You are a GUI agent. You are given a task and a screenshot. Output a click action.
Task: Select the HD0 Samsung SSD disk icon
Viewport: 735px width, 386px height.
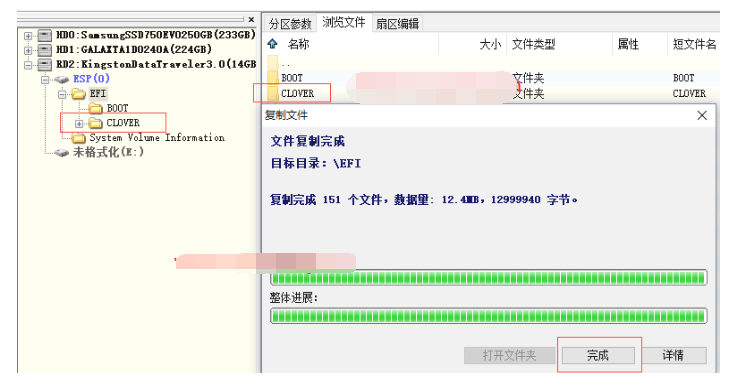coord(45,36)
